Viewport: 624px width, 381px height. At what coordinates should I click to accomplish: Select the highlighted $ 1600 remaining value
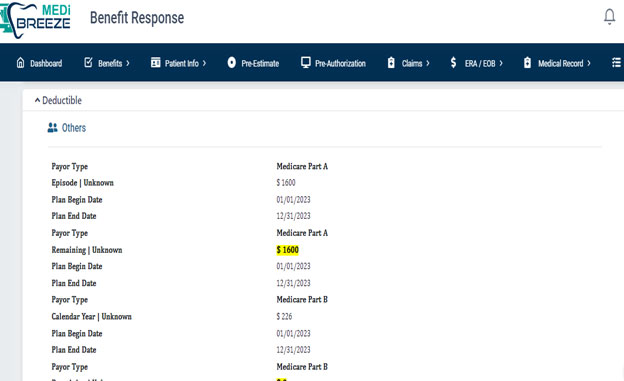click(287, 250)
